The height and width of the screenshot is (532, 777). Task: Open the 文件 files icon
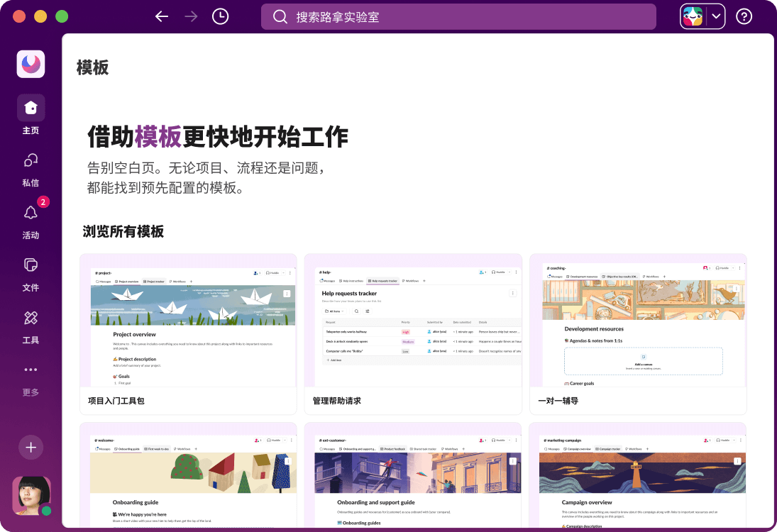(31, 265)
